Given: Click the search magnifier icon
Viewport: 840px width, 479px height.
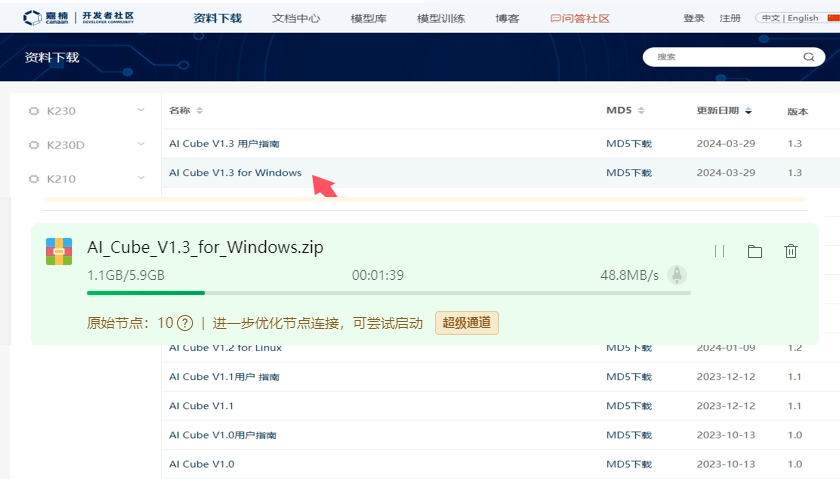Looking at the screenshot, I should coord(807,58).
